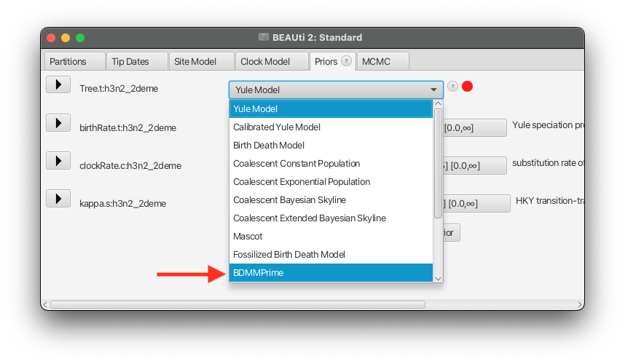Image resolution: width=625 pixels, height=364 pixels.
Task: Click help icon next to tree prior dropdown
Action: point(452,87)
